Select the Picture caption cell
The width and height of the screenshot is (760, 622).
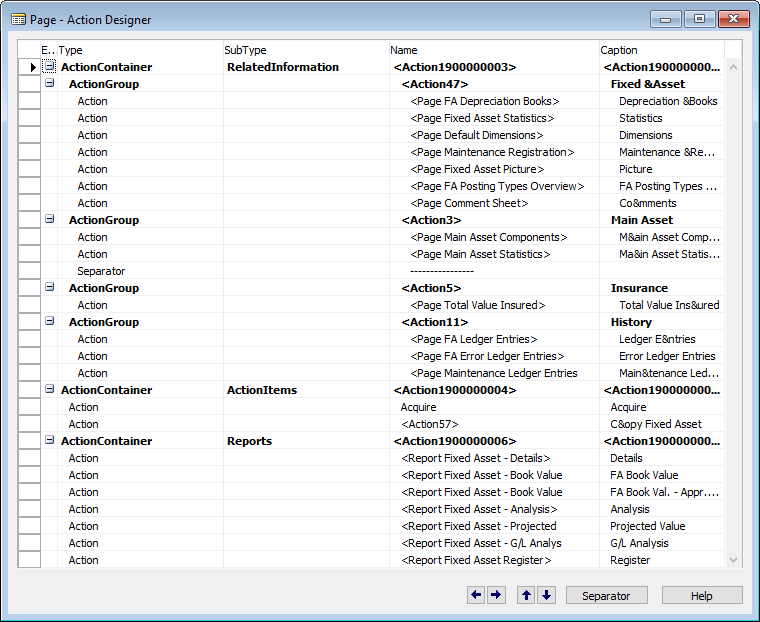click(x=662, y=169)
